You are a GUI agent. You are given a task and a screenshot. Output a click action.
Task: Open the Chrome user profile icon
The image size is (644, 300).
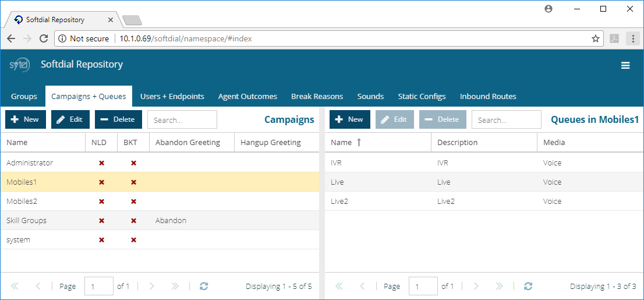[x=549, y=9]
